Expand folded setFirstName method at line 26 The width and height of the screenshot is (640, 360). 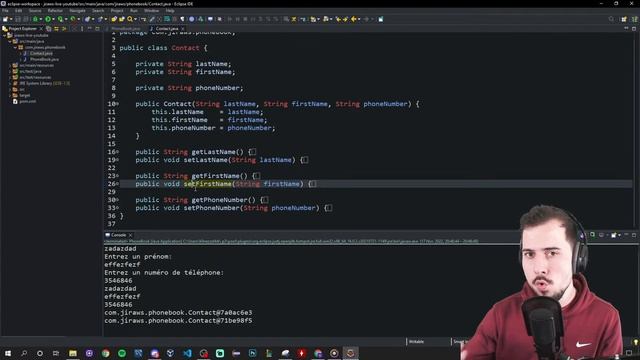click(118, 184)
